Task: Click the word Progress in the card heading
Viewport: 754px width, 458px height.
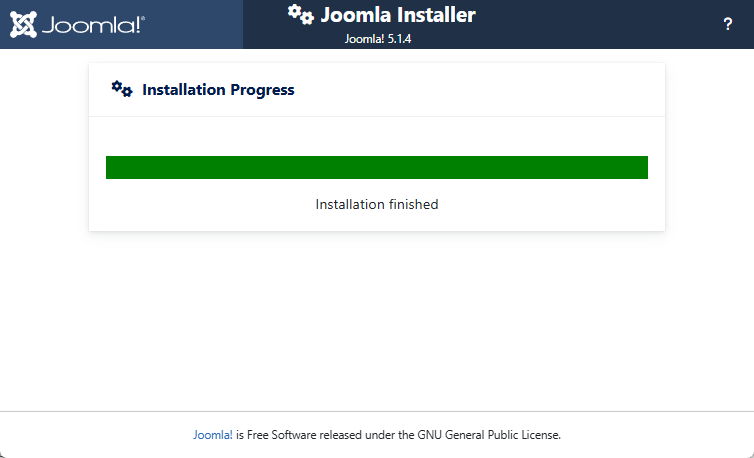Action: click(262, 89)
